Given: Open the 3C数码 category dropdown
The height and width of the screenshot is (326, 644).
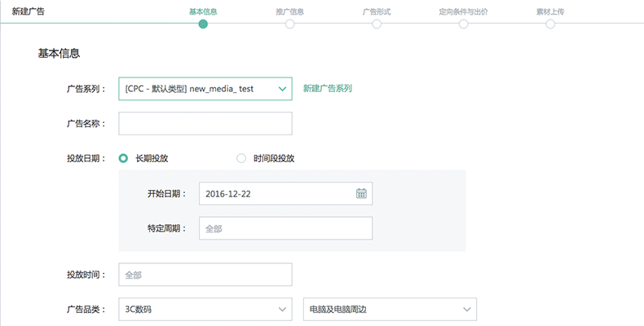Looking at the screenshot, I should pos(205,309).
